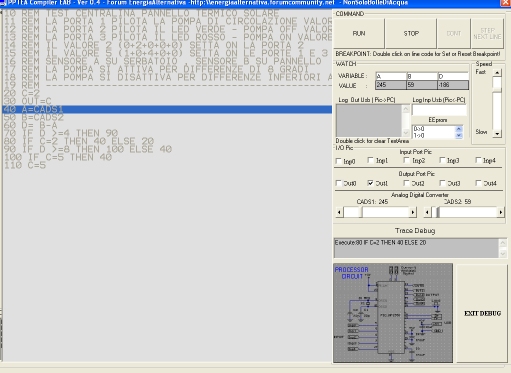Click the CADS1 slider thumb

[x=361, y=212]
